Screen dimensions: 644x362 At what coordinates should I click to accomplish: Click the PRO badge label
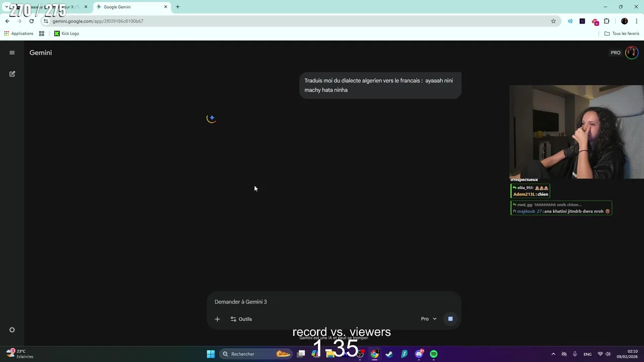[x=615, y=53]
